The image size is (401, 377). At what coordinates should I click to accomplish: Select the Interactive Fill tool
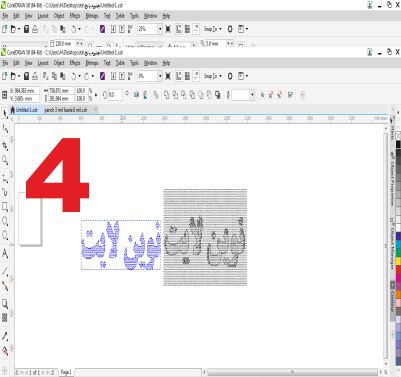click(x=5, y=351)
